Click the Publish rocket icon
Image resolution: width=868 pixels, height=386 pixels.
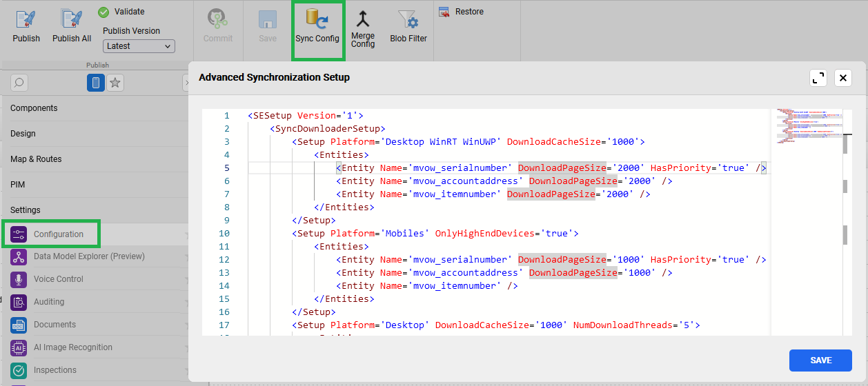point(26,19)
